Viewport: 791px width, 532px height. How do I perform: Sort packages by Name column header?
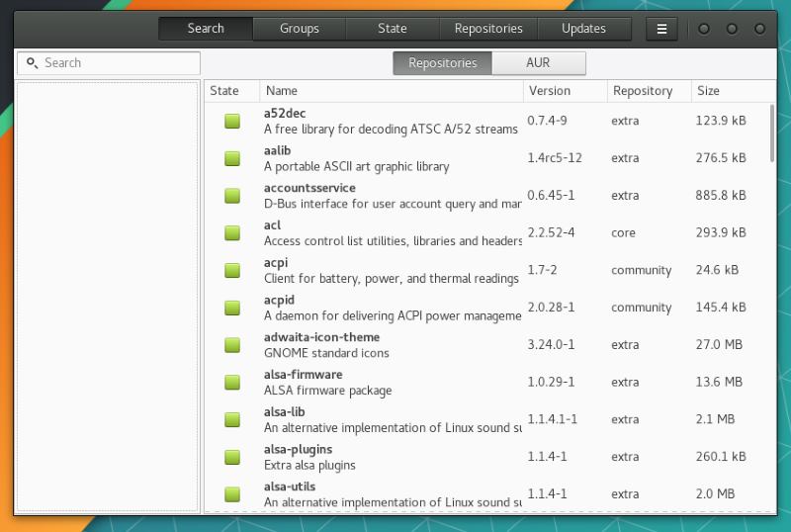(x=392, y=91)
